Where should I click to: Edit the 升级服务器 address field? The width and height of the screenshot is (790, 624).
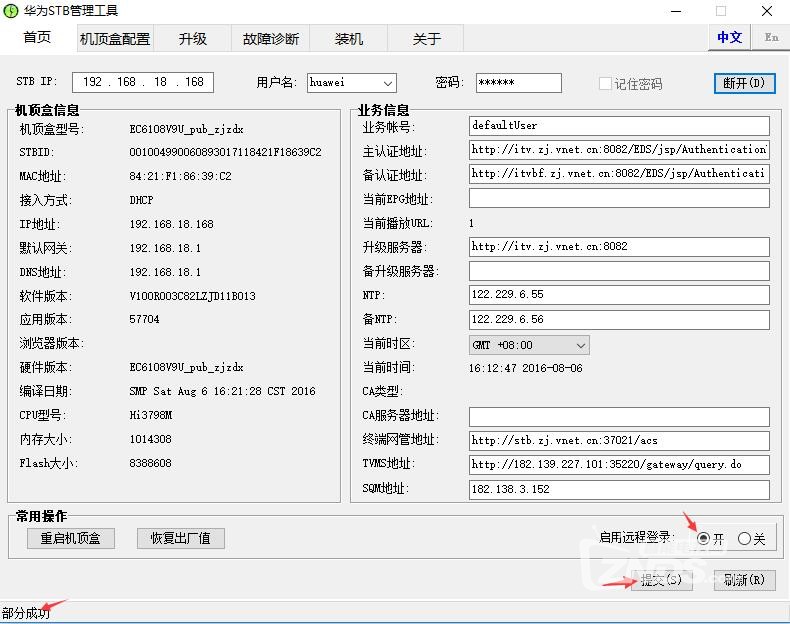click(619, 247)
